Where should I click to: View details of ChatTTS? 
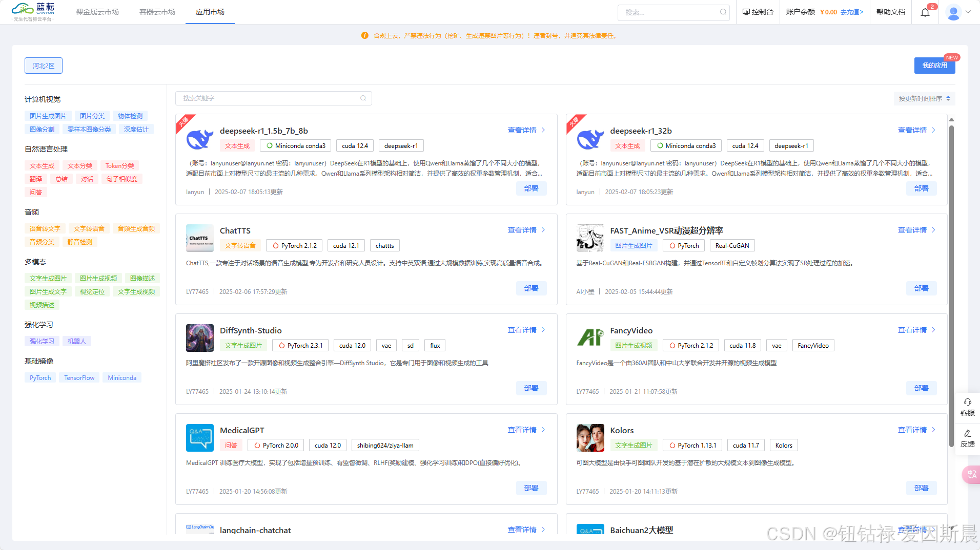[x=526, y=230]
